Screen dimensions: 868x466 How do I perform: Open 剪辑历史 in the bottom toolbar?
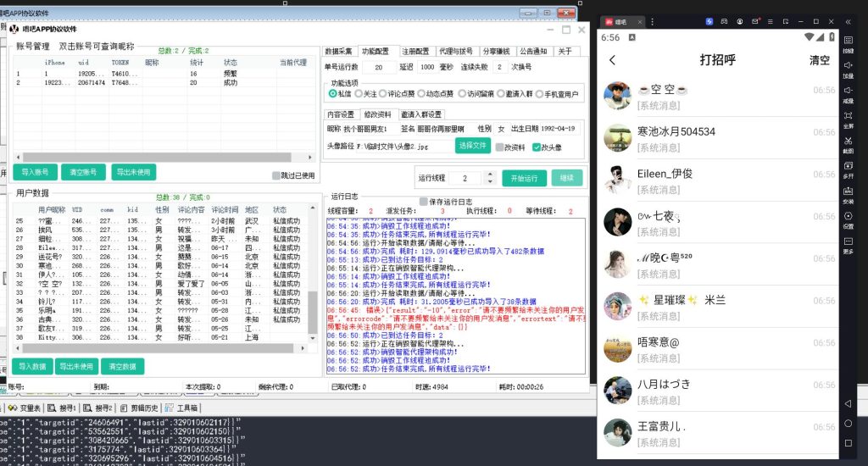pos(139,408)
